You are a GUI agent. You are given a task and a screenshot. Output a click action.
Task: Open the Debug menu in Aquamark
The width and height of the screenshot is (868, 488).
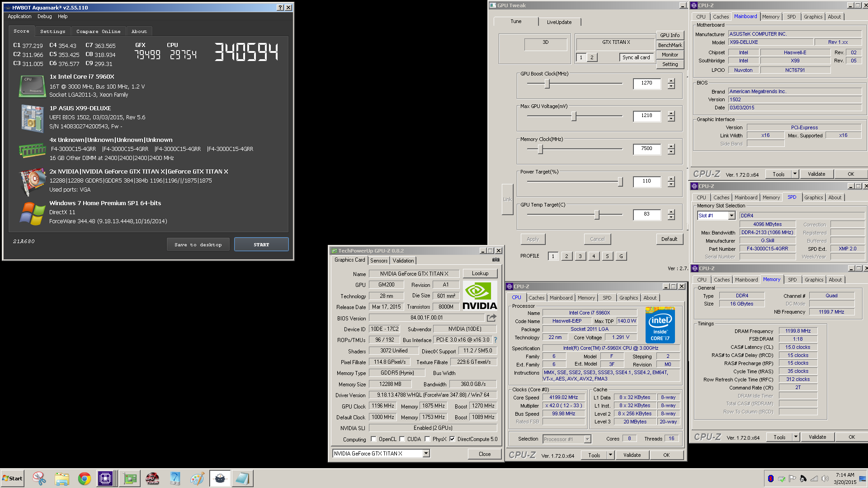44,16
